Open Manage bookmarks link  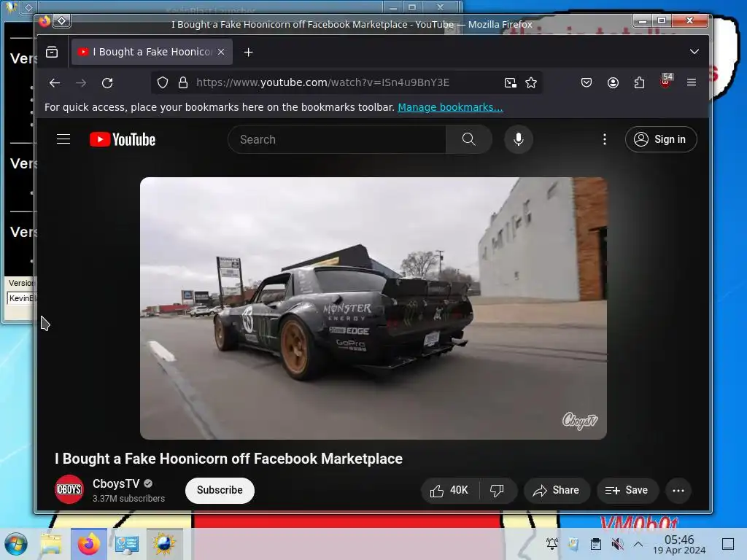pyautogui.click(x=450, y=108)
